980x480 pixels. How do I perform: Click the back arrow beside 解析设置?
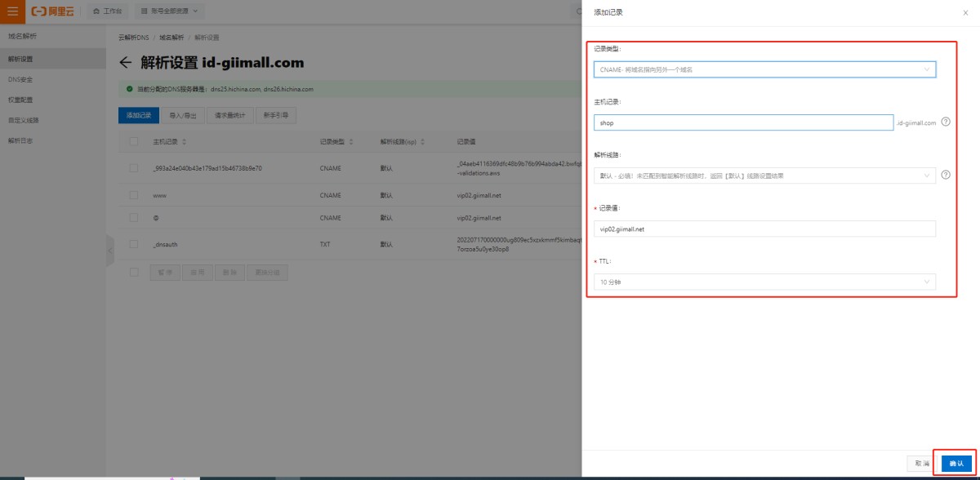125,63
